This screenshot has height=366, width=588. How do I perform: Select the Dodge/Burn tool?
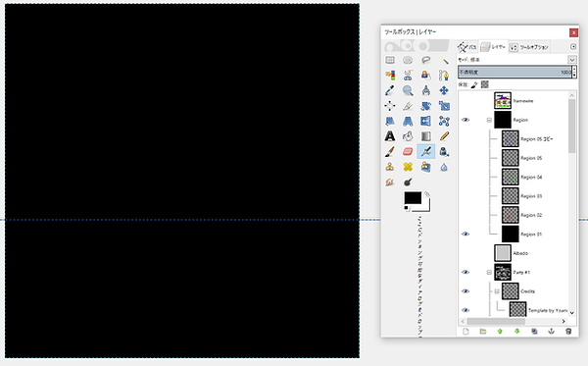pyautogui.click(x=408, y=183)
